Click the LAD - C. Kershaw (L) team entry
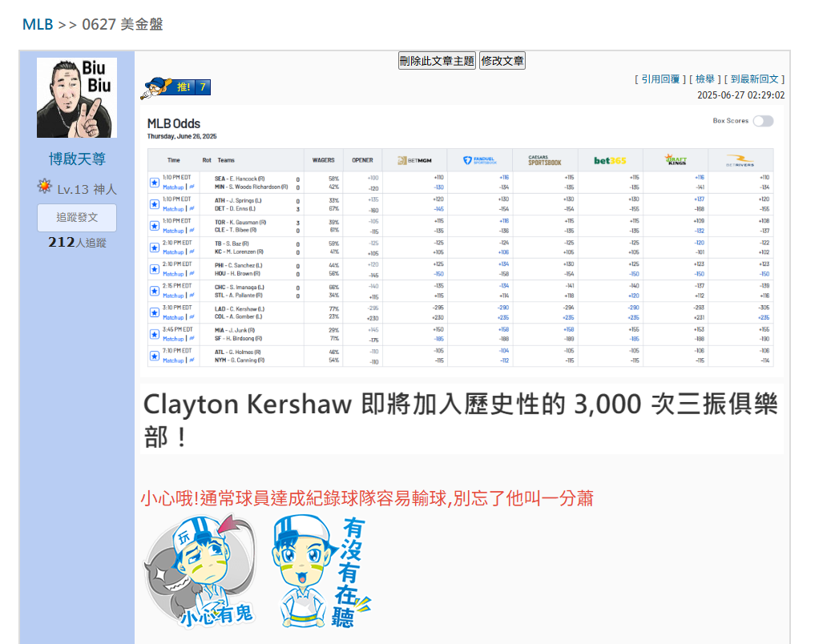Image resolution: width=835 pixels, height=644 pixels. tap(240, 309)
